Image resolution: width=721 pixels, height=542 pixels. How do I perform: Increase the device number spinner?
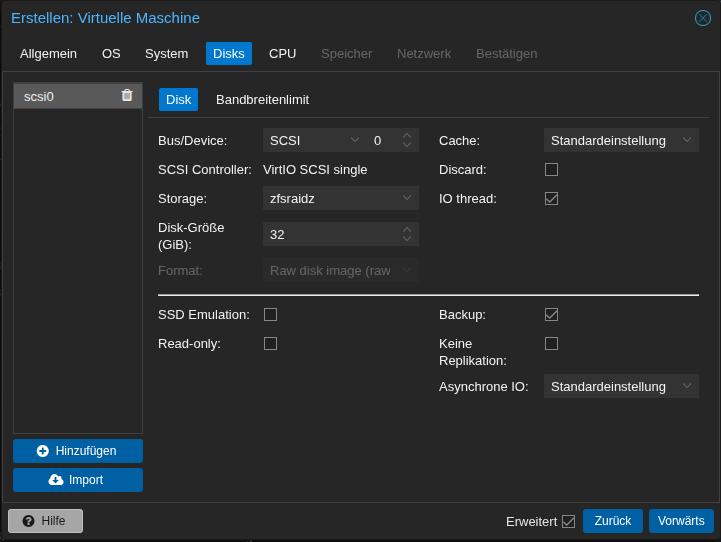tap(407, 136)
